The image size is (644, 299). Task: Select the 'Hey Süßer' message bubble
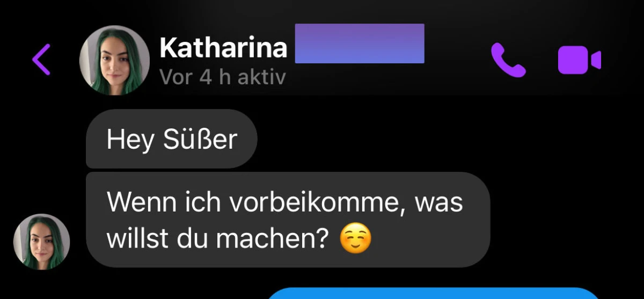[172, 139]
